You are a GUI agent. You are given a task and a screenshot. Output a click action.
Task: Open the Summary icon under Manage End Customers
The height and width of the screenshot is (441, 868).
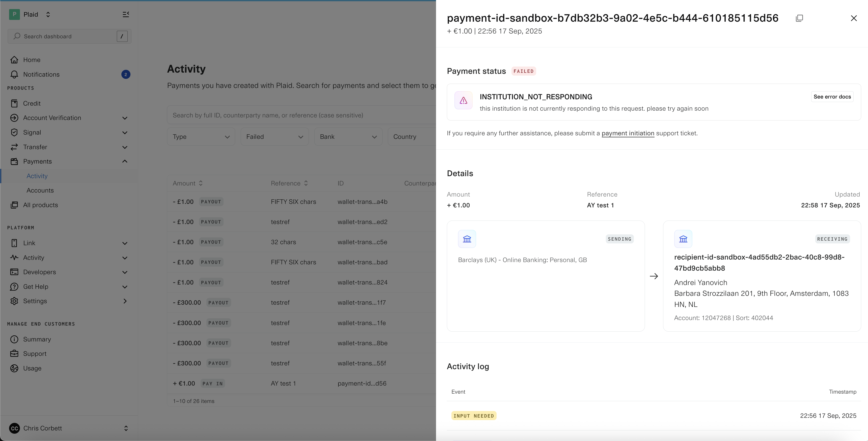[14, 339]
